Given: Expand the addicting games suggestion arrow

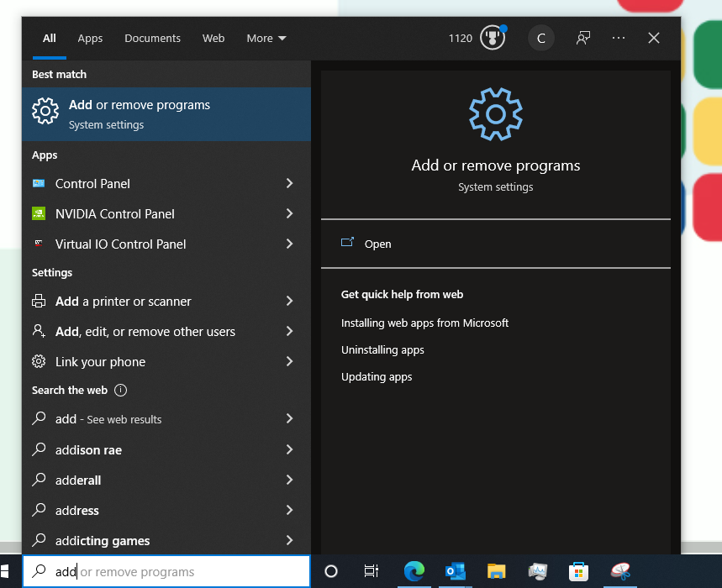Looking at the screenshot, I should (x=289, y=540).
